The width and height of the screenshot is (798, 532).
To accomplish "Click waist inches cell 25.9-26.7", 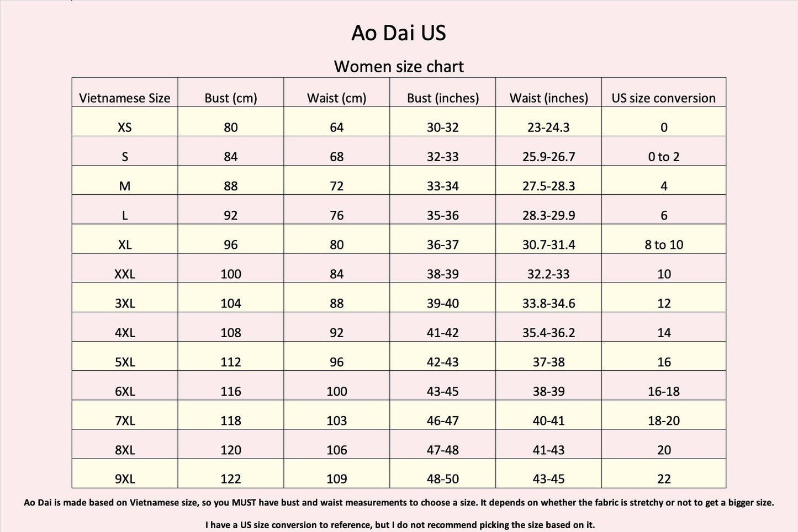I will point(548,157).
